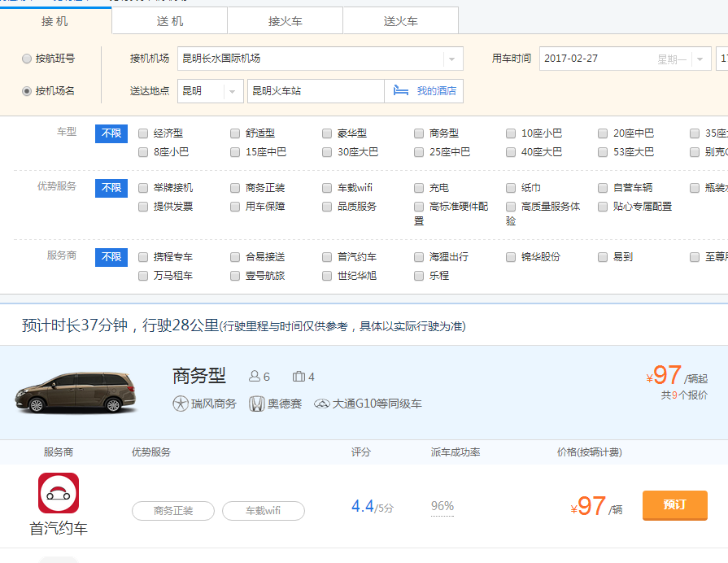Click the 商务型 van thumbnail image
The width and height of the screenshot is (728, 563).
pos(76,392)
